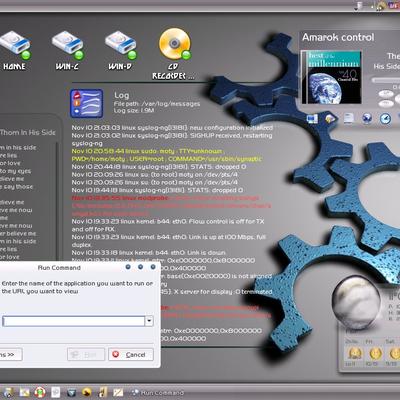Screen dimensions: 400x400
Task: Click the Amarok track progress bar
Action: pyautogui.click(x=386, y=80)
